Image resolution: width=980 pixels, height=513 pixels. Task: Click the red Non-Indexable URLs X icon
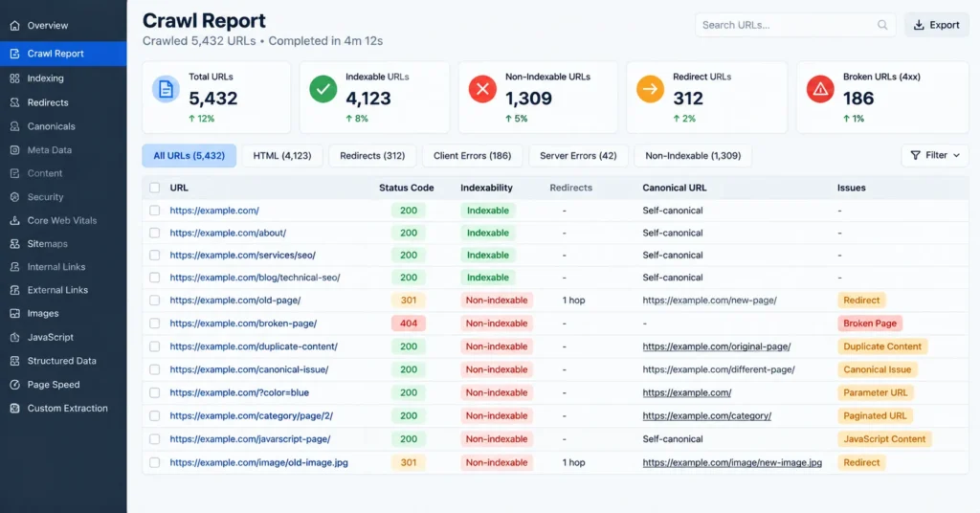[482, 89]
